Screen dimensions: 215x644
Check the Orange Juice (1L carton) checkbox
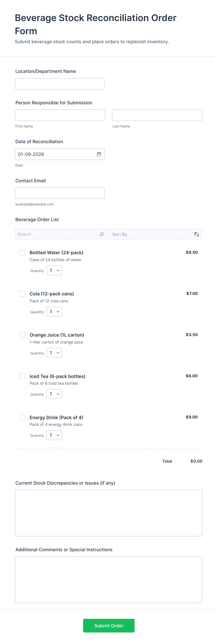[x=22, y=335]
